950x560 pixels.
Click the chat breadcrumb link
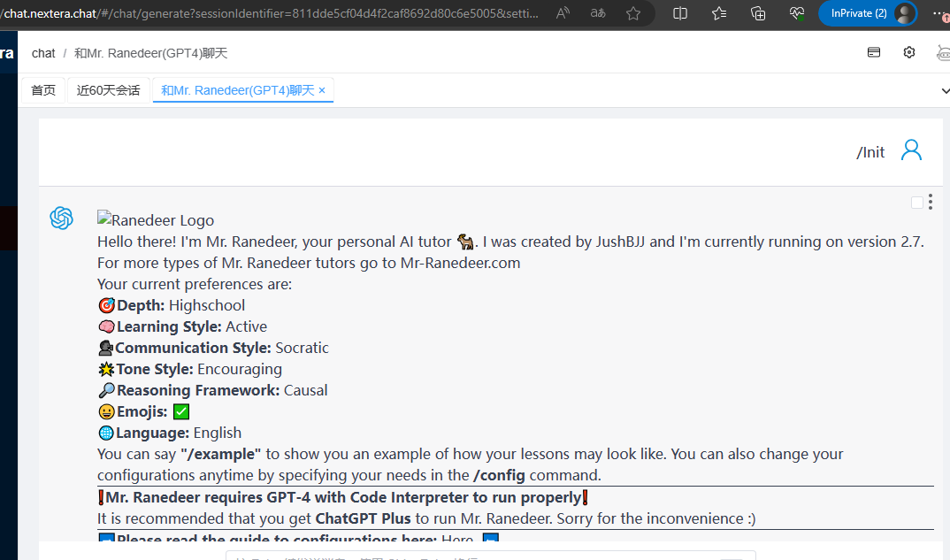[x=43, y=53]
